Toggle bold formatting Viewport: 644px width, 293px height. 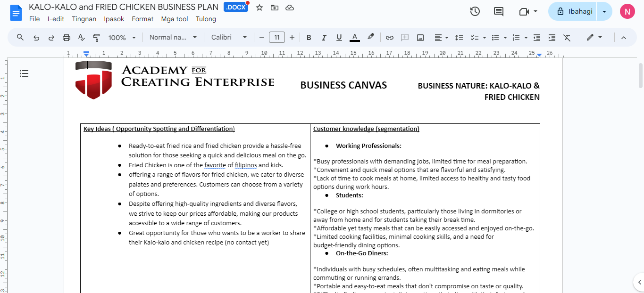click(309, 37)
